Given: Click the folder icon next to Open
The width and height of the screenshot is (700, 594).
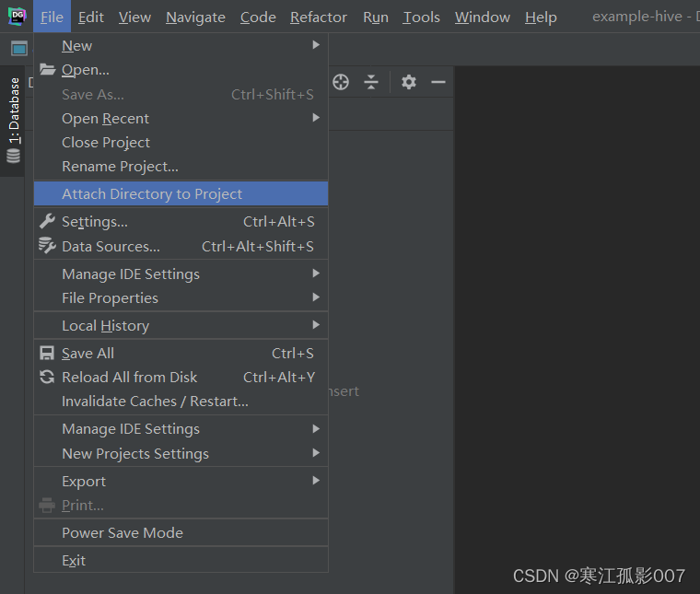Looking at the screenshot, I should (x=47, y=70).
